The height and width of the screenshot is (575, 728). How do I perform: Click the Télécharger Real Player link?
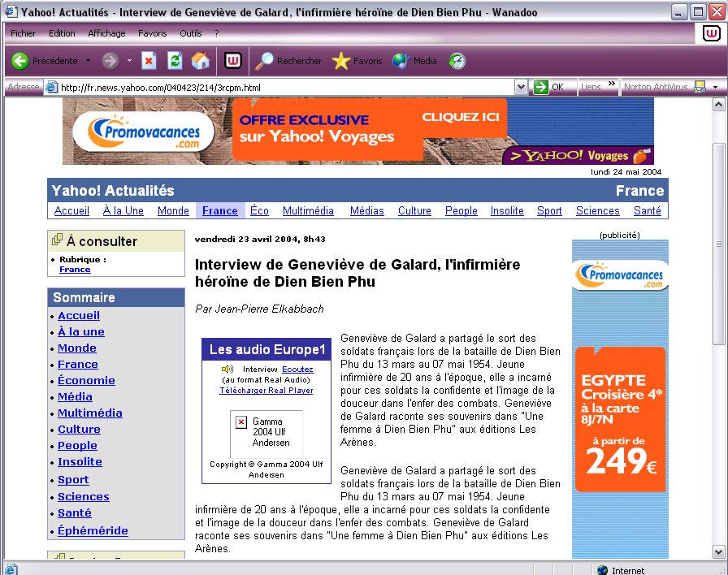pos(266,391)
